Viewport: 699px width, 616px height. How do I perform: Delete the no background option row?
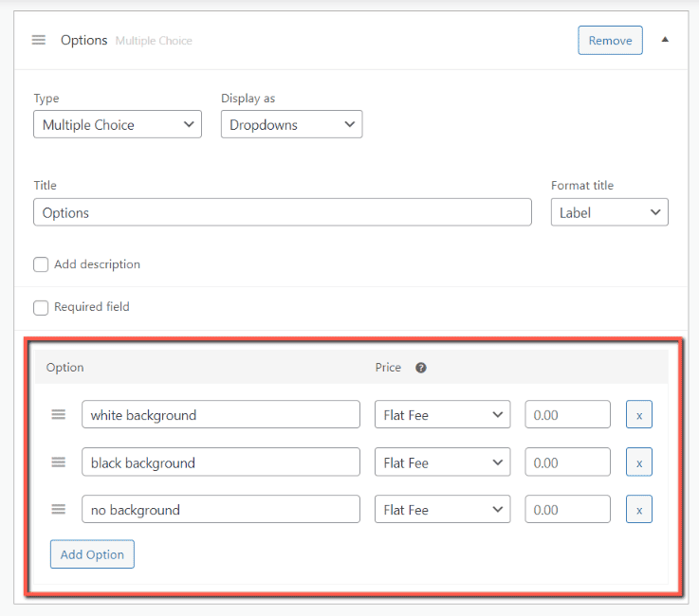638,510
